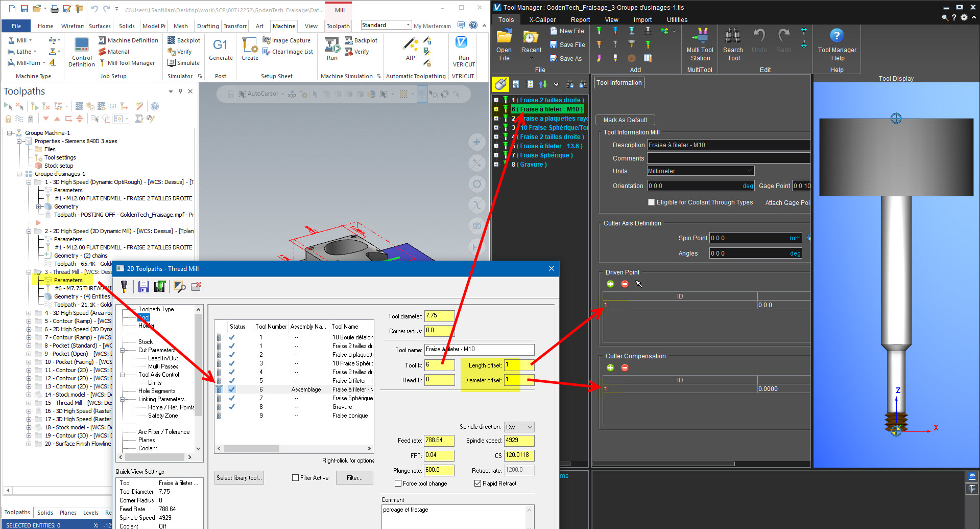Collapse Cut Parameters node in dialog tree
The width and height of the screenshot is (980, 529).
pyautogui.click(x=123, y=350)
